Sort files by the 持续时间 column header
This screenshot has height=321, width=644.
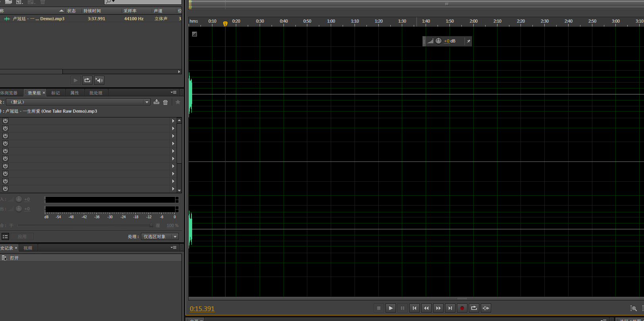click(x=92, y=11)
